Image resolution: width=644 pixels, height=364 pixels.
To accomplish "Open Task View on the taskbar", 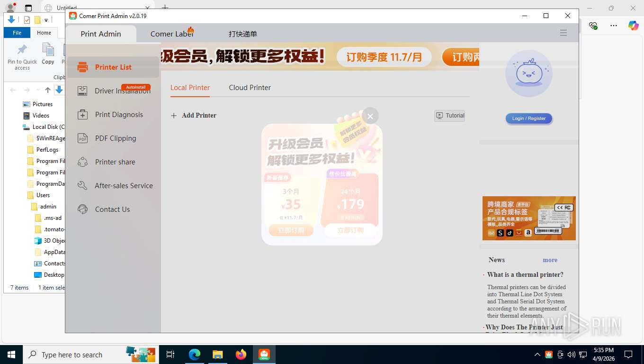I will tap(170, 355).
